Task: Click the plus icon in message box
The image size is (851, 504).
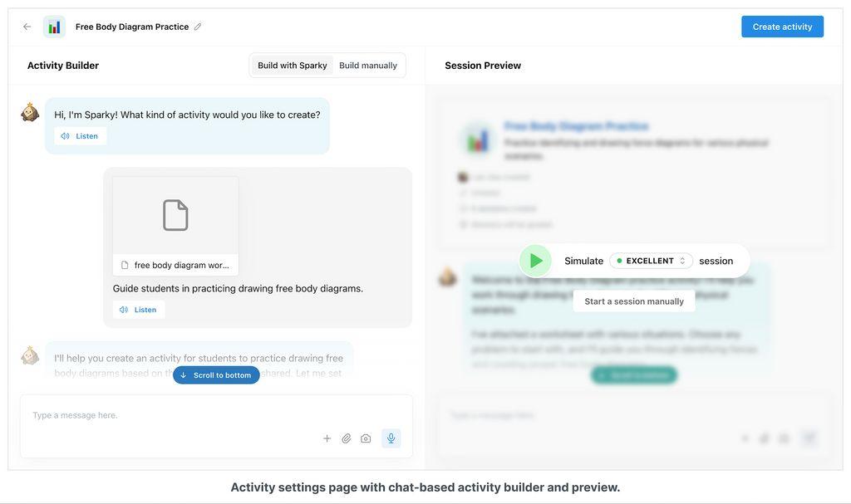Action: [327, 438]
